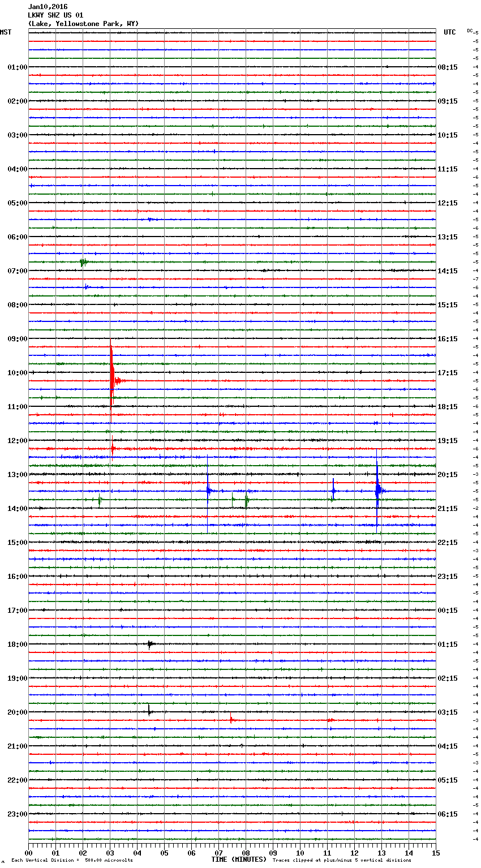Select the 04:00 MST time label
Image resolution: width=481 pixels, height=868 pixels.
(17, 169)
